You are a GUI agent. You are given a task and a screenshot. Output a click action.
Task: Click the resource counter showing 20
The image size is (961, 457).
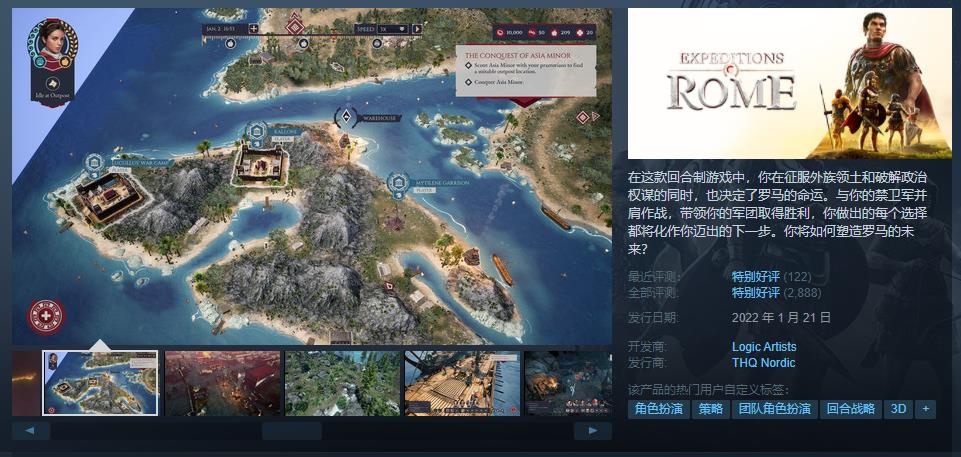tap(585, 32)
